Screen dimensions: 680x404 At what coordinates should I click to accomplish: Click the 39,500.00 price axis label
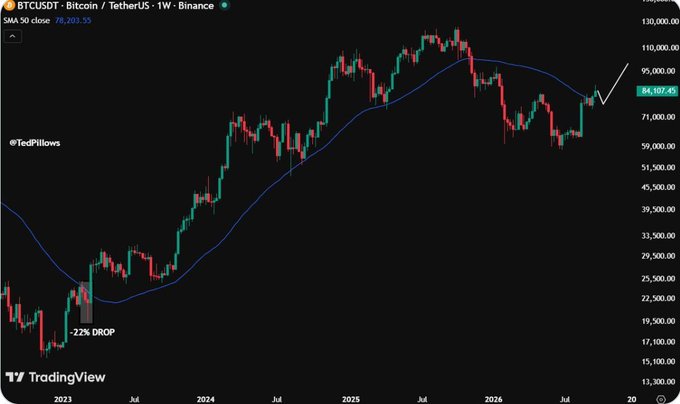(660, 209)
